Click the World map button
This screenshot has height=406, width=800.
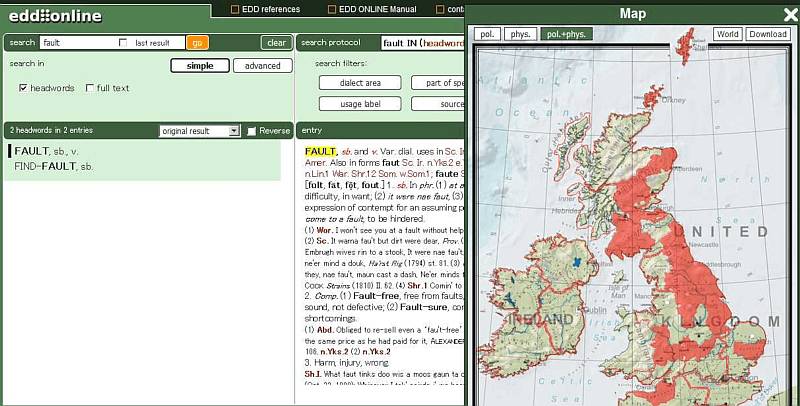coord(727,34)
